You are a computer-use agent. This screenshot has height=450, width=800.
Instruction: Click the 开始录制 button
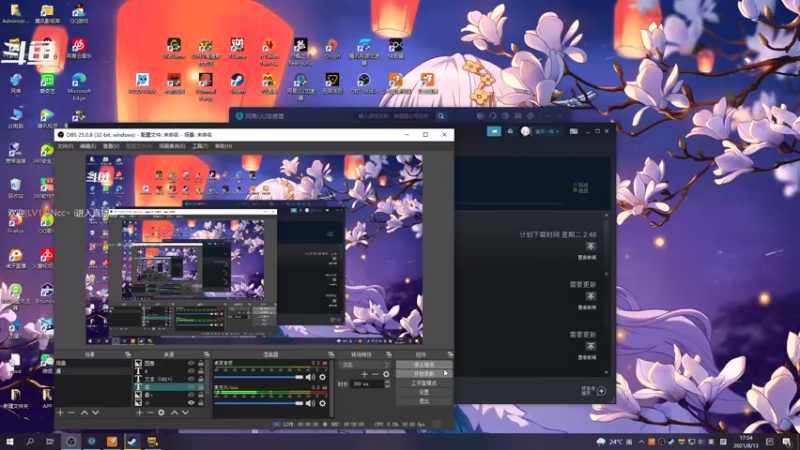[424, 374]
